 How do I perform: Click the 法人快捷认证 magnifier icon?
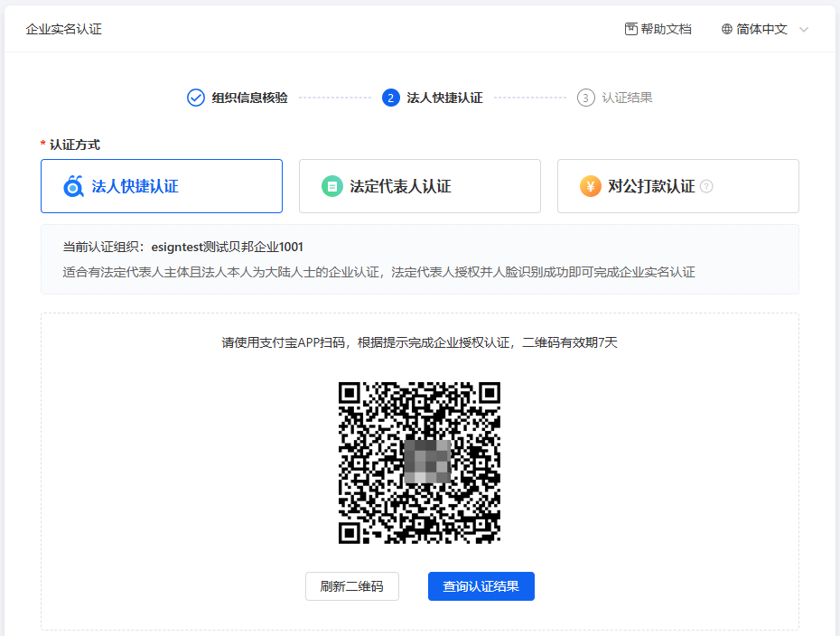click(x=73, y=186)
